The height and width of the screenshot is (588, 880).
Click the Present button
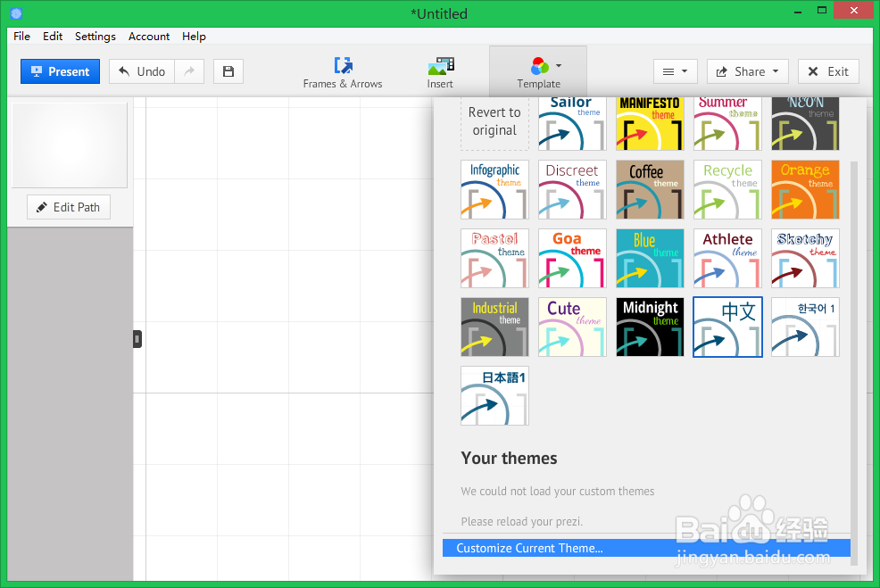pos(60,71)
